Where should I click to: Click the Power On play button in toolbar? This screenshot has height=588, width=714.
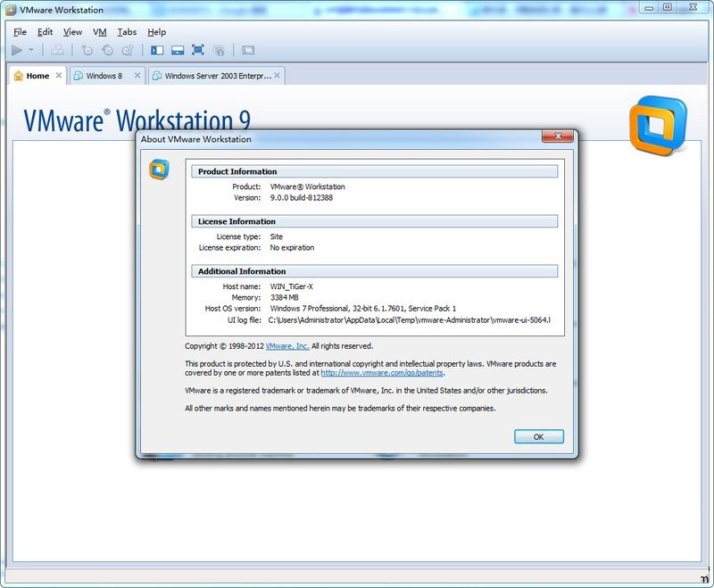17,50
